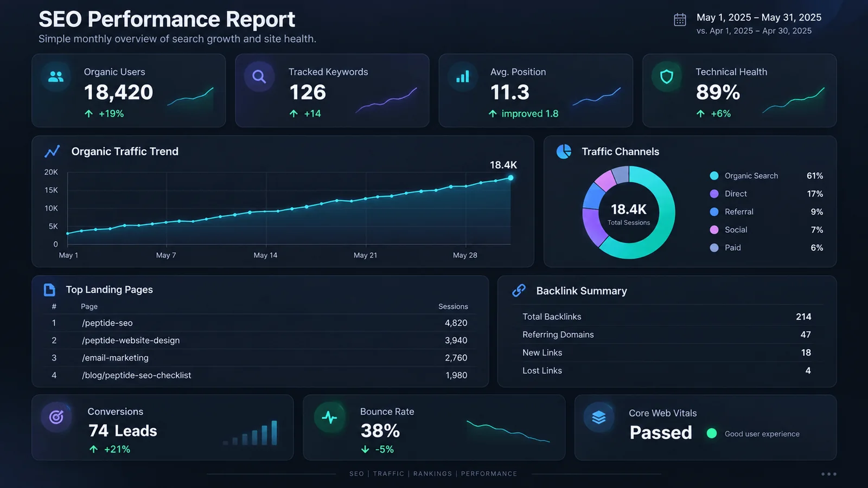Click the Organic Users value 18,420

119,93
